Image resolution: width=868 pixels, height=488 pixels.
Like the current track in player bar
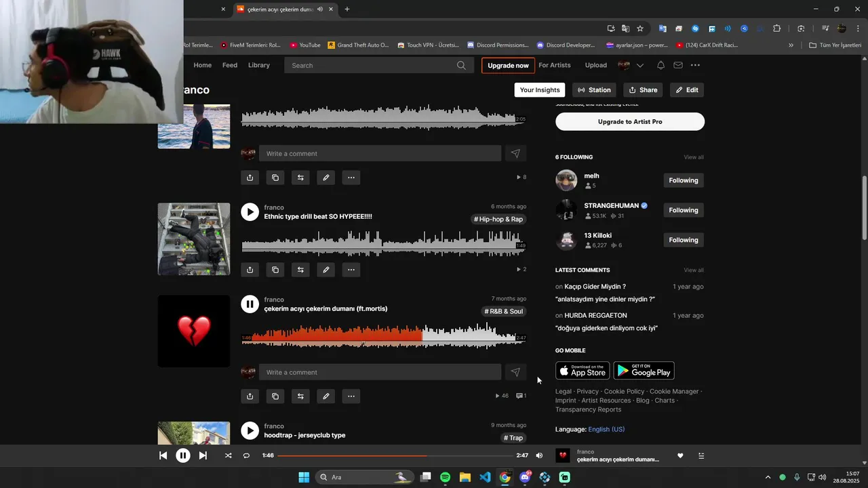(680, 455)
